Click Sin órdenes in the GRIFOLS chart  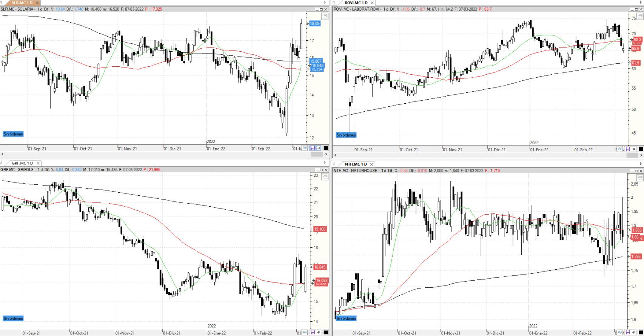(13, 318)
